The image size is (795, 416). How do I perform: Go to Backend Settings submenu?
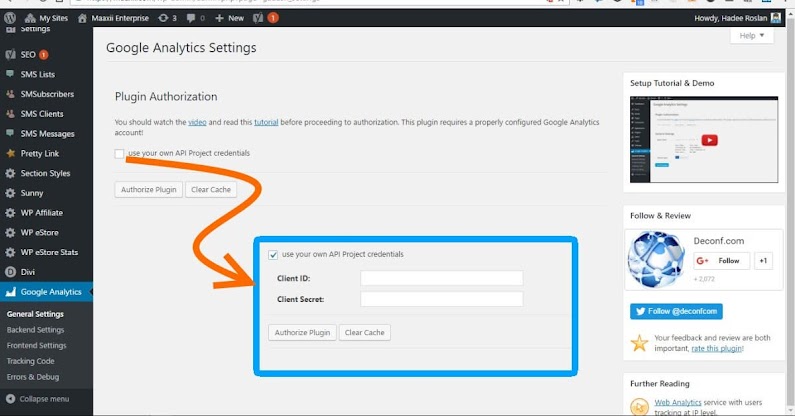(x=35, y=330)
